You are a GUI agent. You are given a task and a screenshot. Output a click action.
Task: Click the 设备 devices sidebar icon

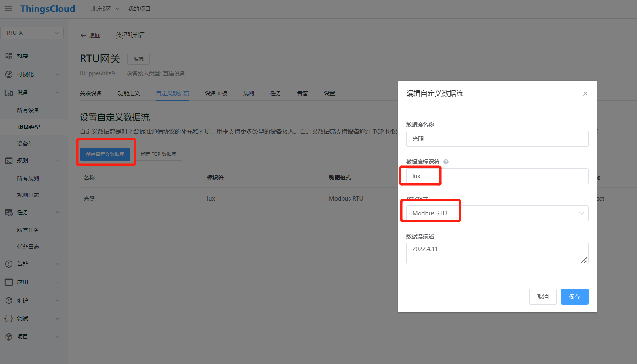8,92
